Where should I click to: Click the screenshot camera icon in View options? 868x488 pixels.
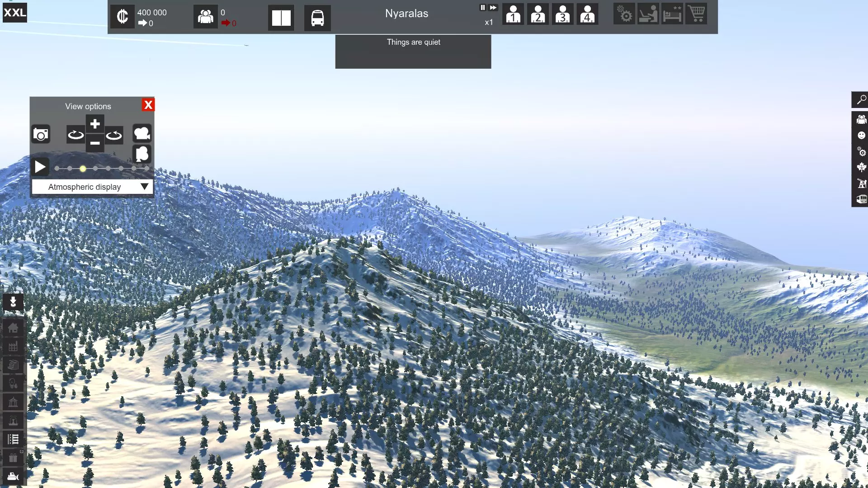pyautogui.click(x=41, y=135)
